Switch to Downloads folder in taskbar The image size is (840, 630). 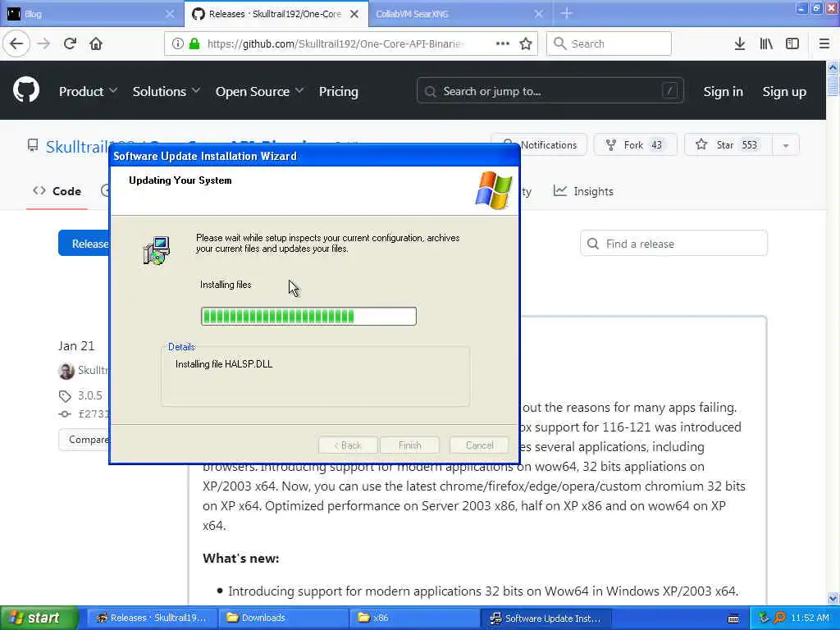[x=283, y=619]
